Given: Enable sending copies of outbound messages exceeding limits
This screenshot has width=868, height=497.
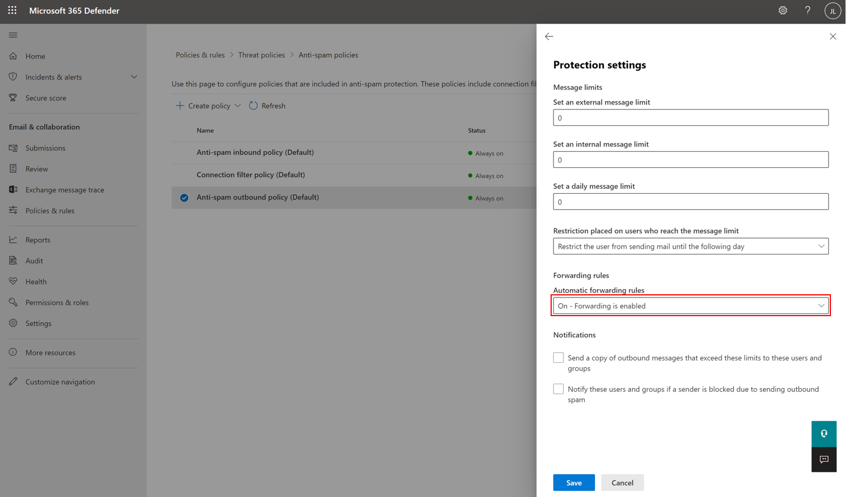Looking at the screenshot, I should pos(558,357).
